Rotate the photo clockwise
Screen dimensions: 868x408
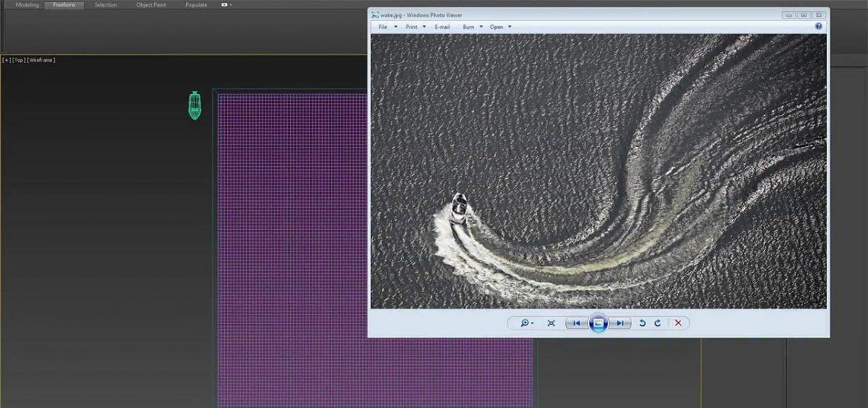pos(657,323)
